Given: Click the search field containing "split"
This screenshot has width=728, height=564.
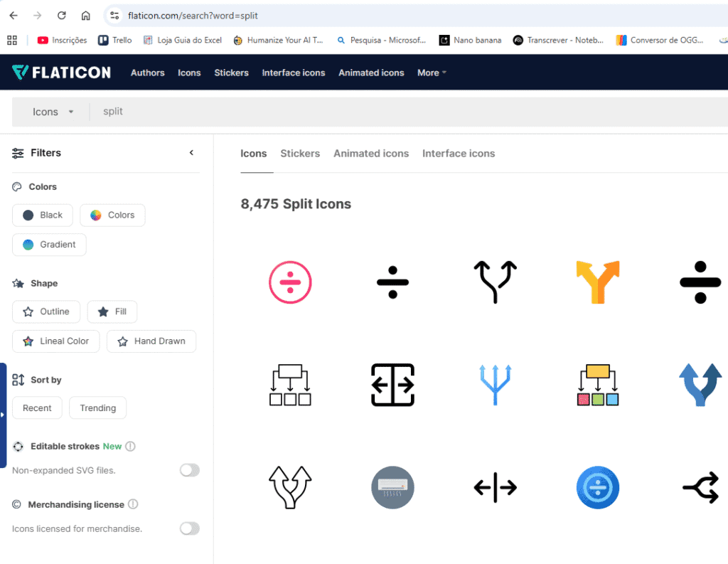Looking at the screenshot, I should [355, 112].
